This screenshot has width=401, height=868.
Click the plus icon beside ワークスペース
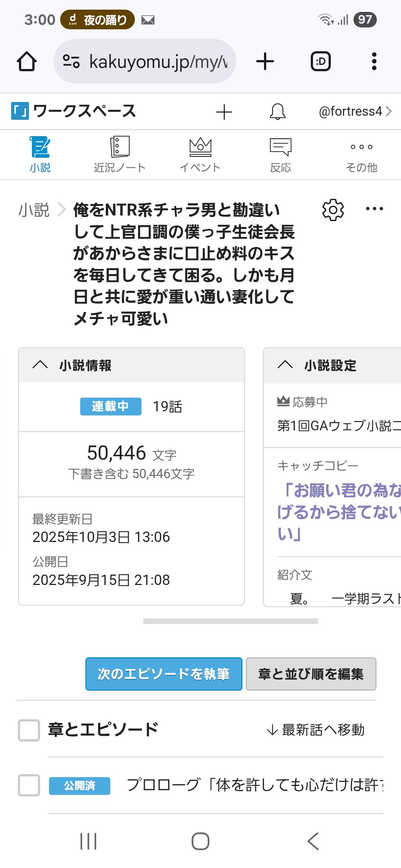[224, 112]
